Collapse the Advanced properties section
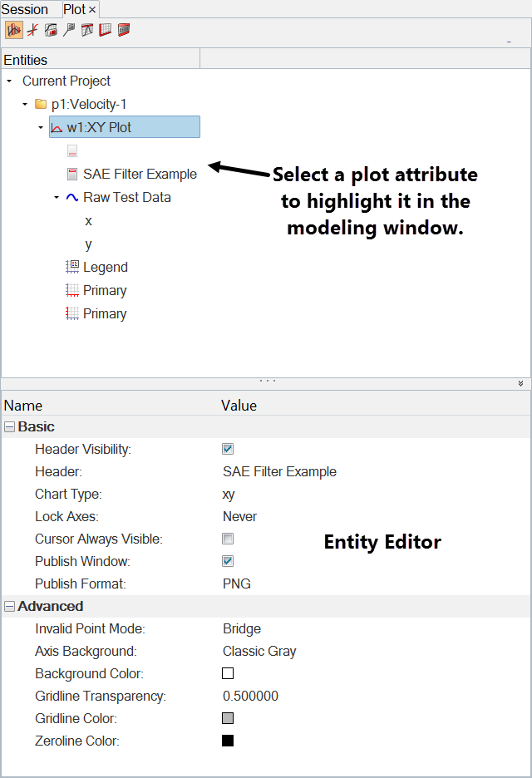 pyautogui.click(x=10, y=606)
